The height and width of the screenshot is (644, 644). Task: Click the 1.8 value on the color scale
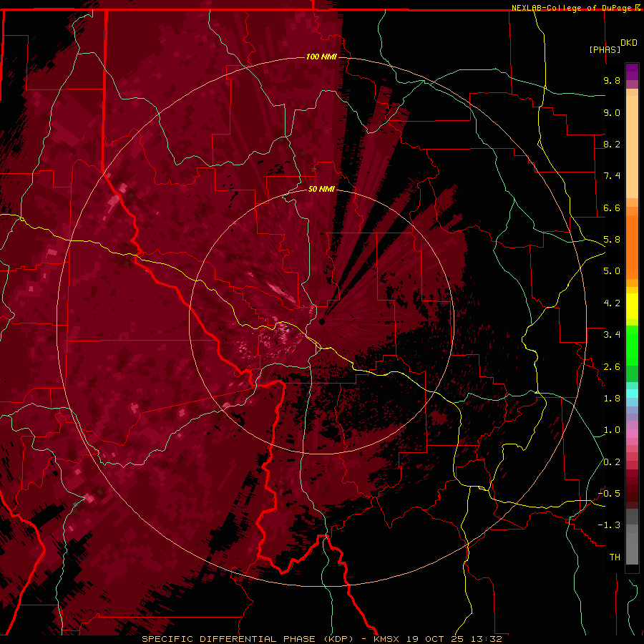(x=612, y=399)
